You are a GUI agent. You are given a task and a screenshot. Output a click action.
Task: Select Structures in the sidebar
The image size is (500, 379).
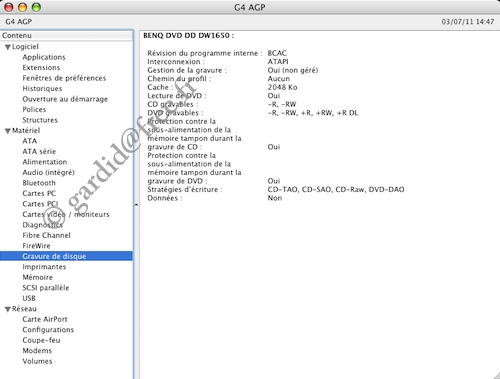pyautogui.click(x=40, y=120)
